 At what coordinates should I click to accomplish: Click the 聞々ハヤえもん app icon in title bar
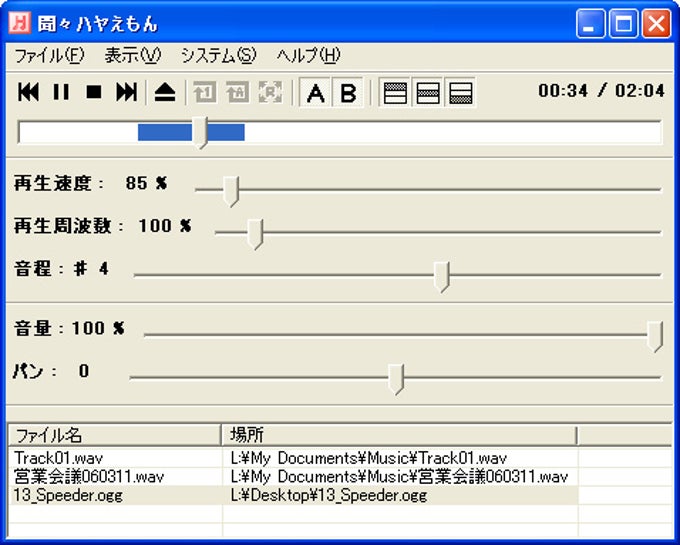point(20,23)
